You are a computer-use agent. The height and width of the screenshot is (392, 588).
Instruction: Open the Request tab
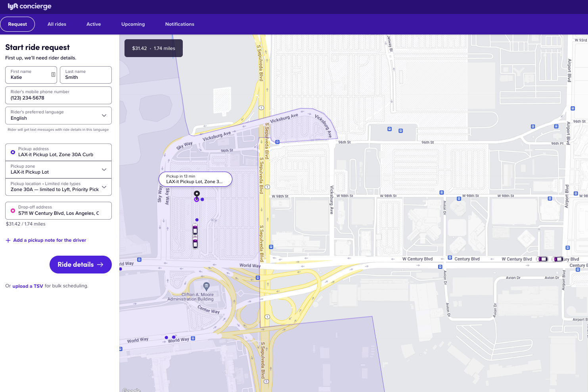tap(17, 24)
